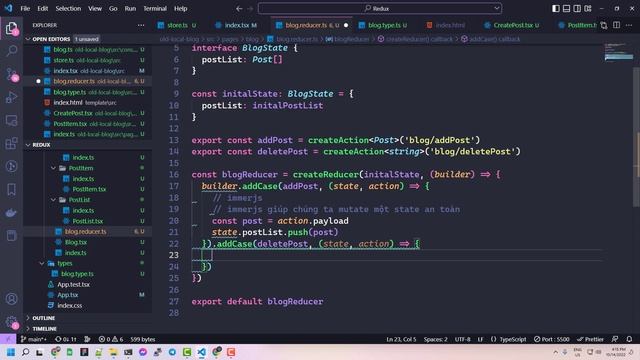Click the Compare Changes icon in editor toolbar
The image size is (640, 360).
click(x=604, y=25)
